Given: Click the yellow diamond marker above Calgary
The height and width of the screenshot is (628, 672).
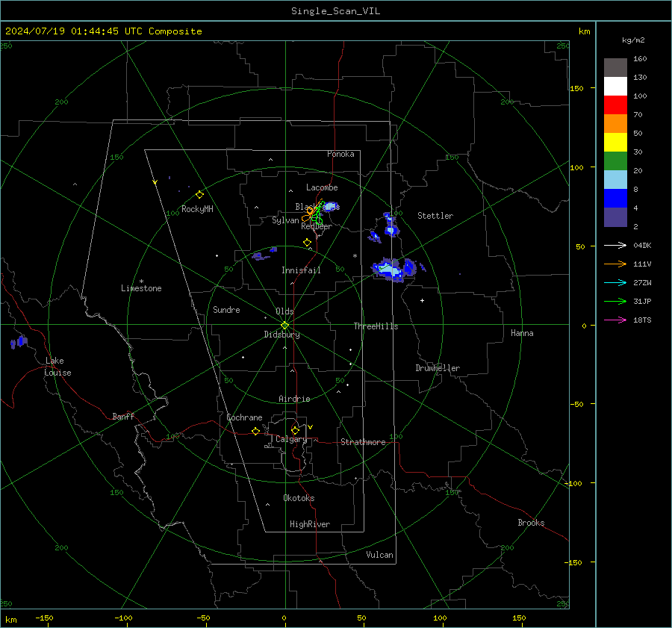Looking at the screenshot, I should pos(295,430).
